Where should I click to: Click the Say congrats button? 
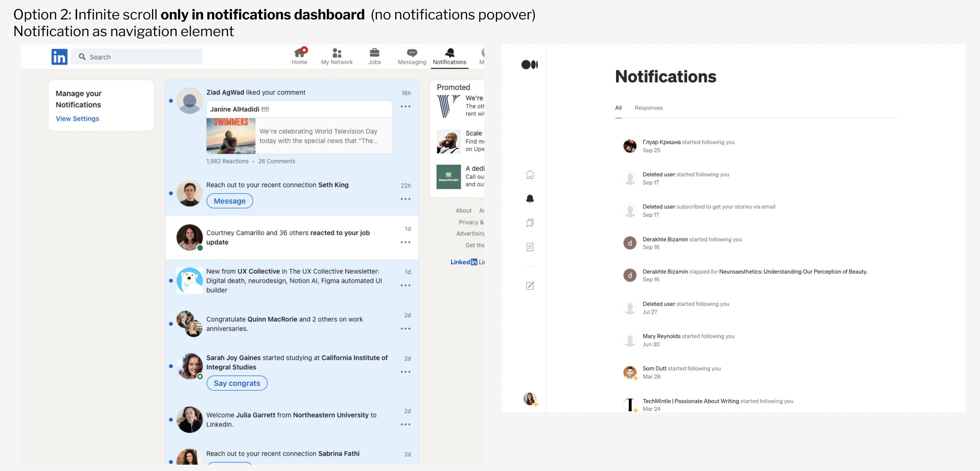(237, 383)
